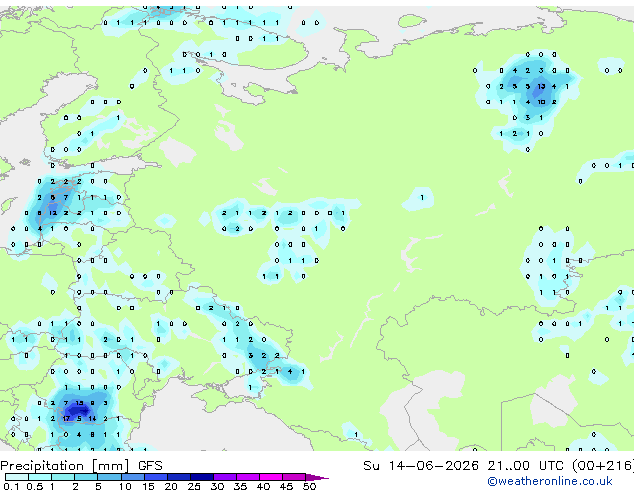The image size is (634, 490).
Task: Click the "17" precipitation value on map
Action: click(66, 419)
